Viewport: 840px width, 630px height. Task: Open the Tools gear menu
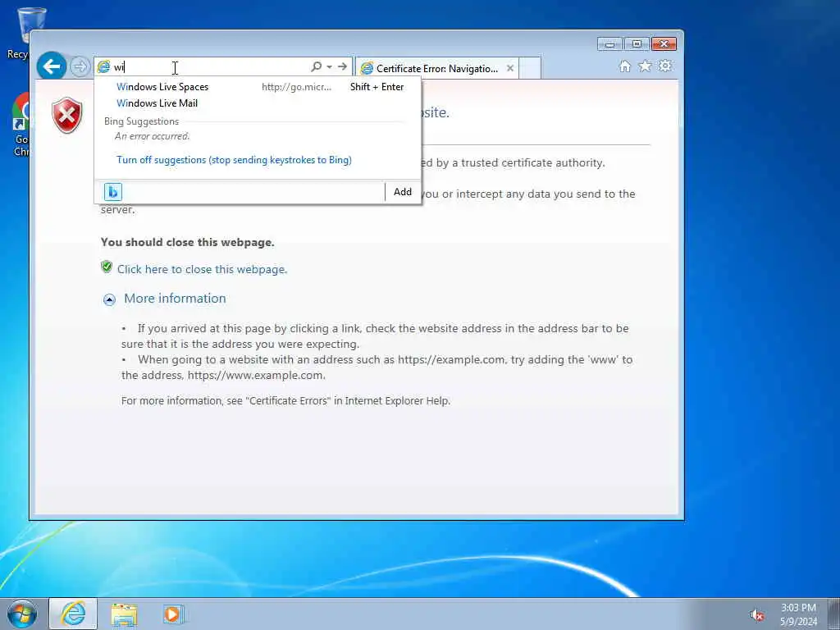664,66
